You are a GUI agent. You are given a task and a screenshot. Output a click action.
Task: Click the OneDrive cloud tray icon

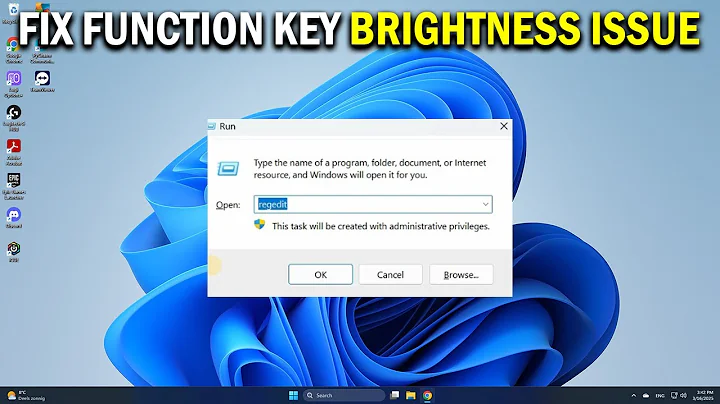(646, 396)
